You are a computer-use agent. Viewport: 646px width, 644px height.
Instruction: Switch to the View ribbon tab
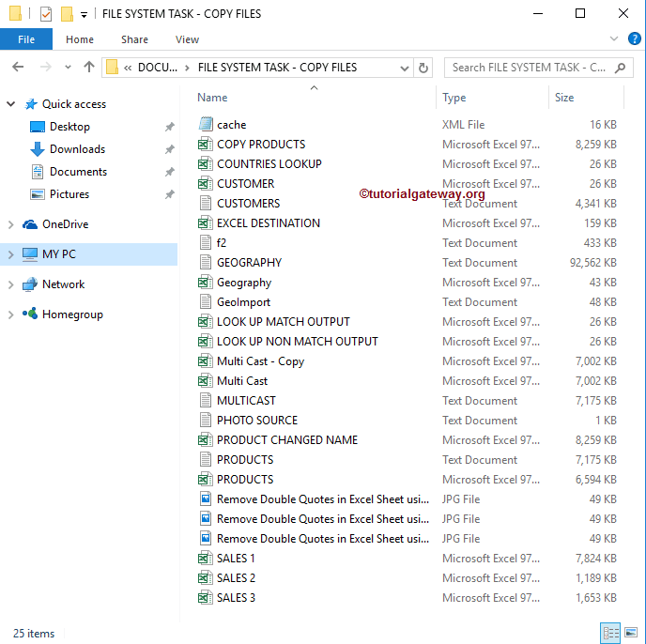187,39
